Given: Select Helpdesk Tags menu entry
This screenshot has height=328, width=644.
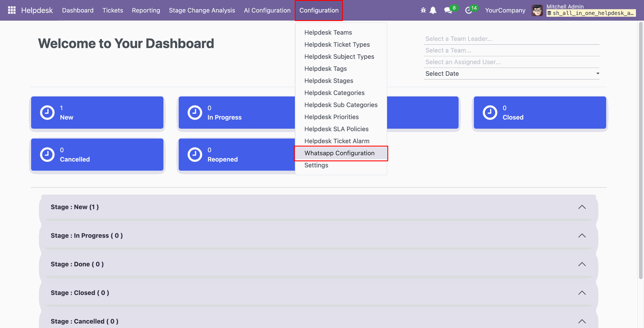Looking at the screenshot, I should coord(341,69).
